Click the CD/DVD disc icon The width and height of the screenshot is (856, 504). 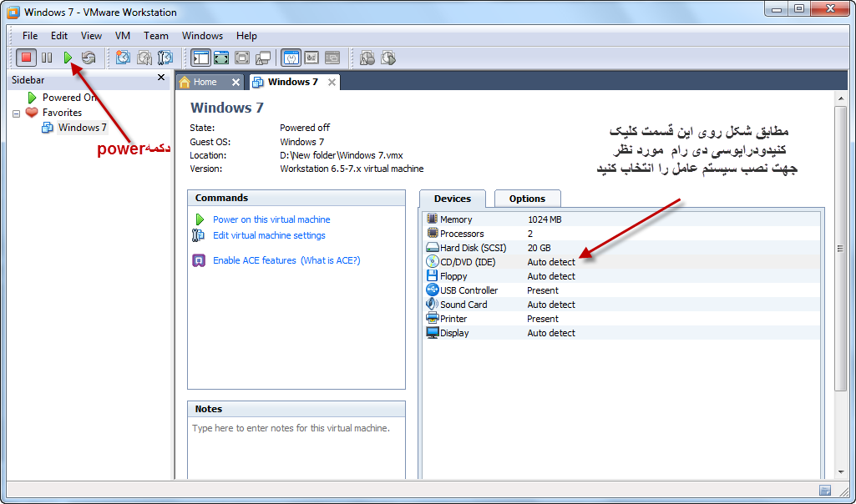tap(433, 262)
